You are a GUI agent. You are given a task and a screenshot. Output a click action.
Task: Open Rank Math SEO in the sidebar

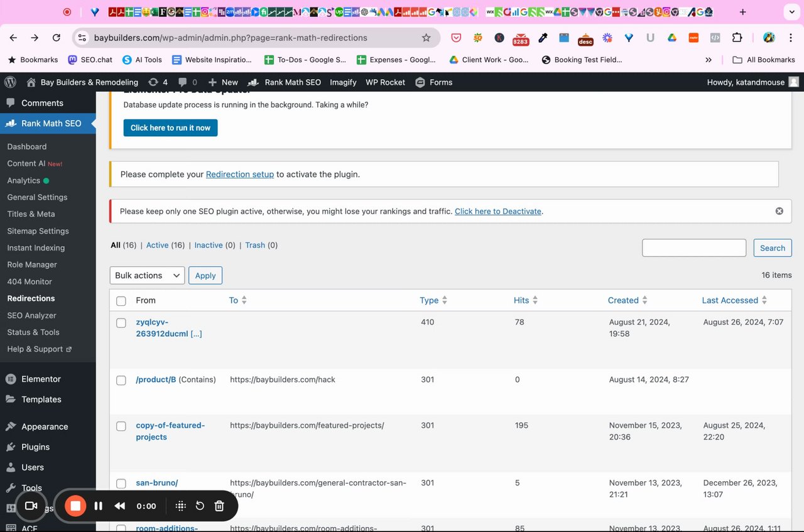48,123
